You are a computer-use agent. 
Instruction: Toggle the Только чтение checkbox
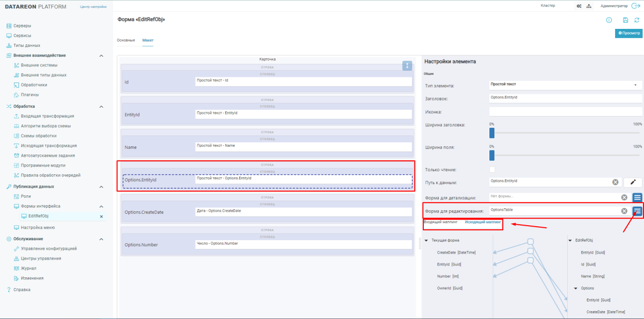click(x=492, y=170)
